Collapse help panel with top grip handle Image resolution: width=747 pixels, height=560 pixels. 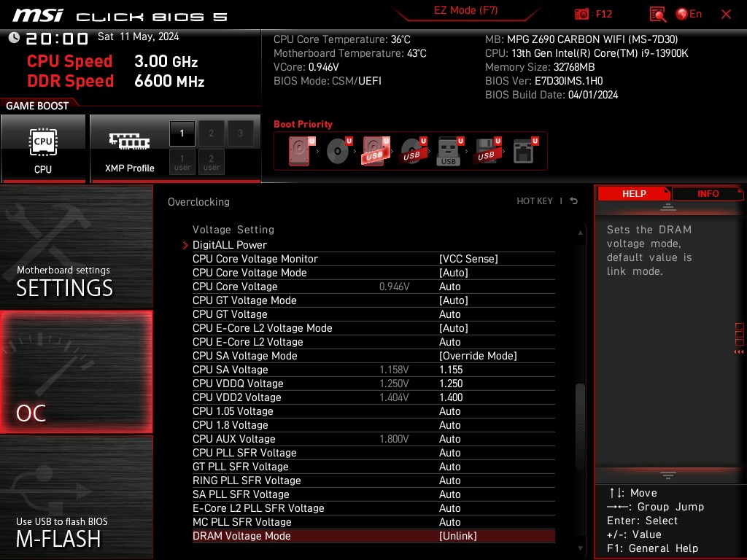pos(668,206)
